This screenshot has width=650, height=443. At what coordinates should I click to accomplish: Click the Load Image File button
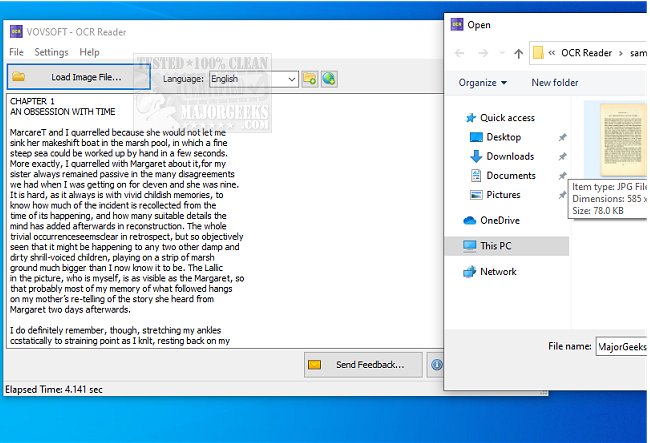[x=79, y=77]
